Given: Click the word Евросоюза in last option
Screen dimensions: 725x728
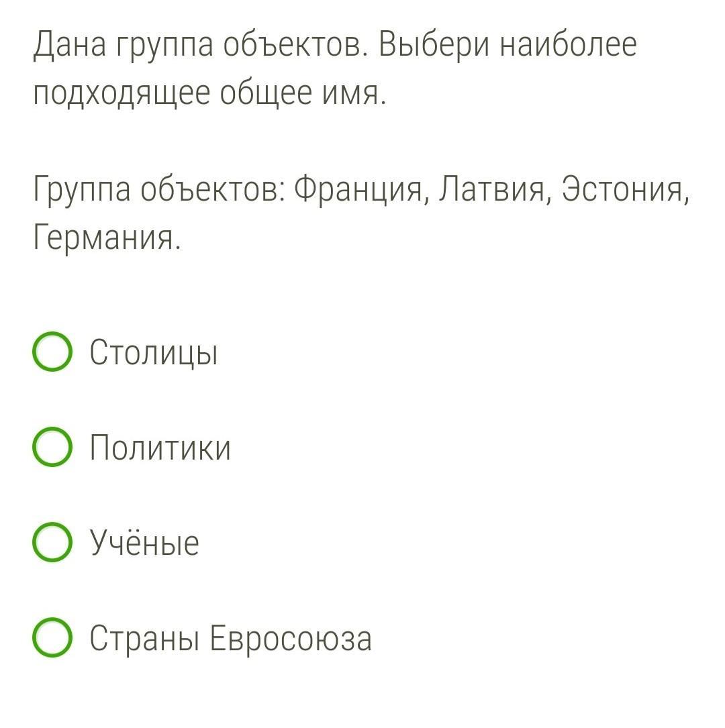Looking at the screenshot, I should point(290,638).
